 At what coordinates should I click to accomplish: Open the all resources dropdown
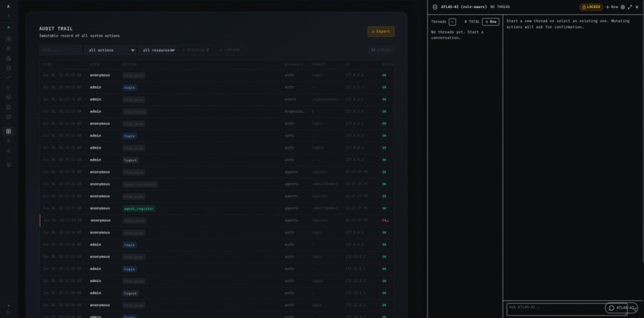pyautogui.click(x=157, y=50)
